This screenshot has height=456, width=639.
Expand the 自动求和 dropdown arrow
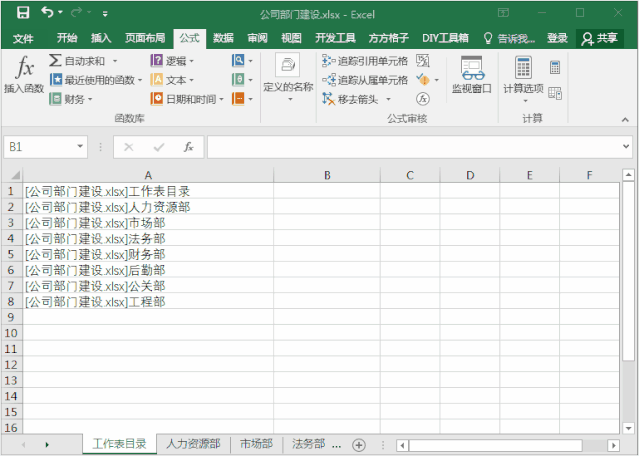[x=115, y=61]
